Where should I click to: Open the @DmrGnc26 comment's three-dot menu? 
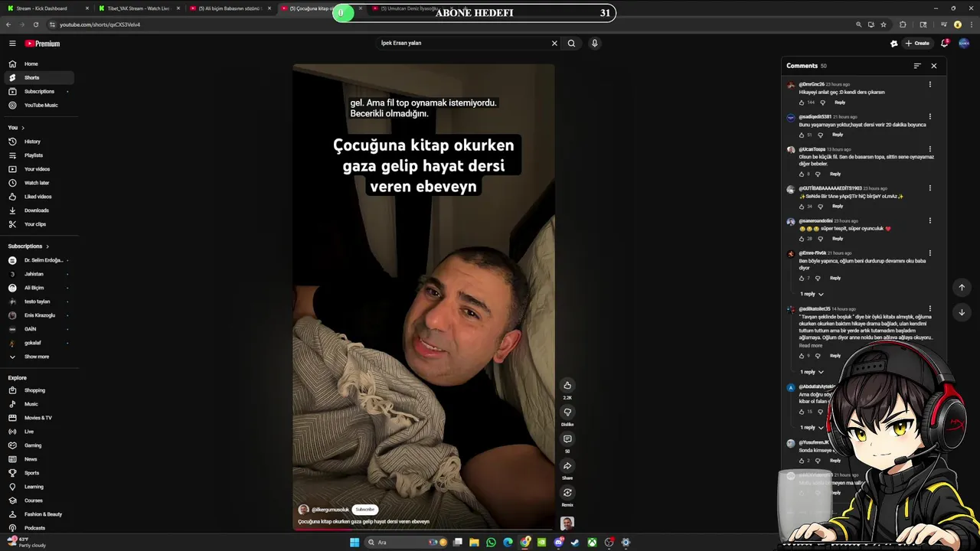tap(930, 84)
